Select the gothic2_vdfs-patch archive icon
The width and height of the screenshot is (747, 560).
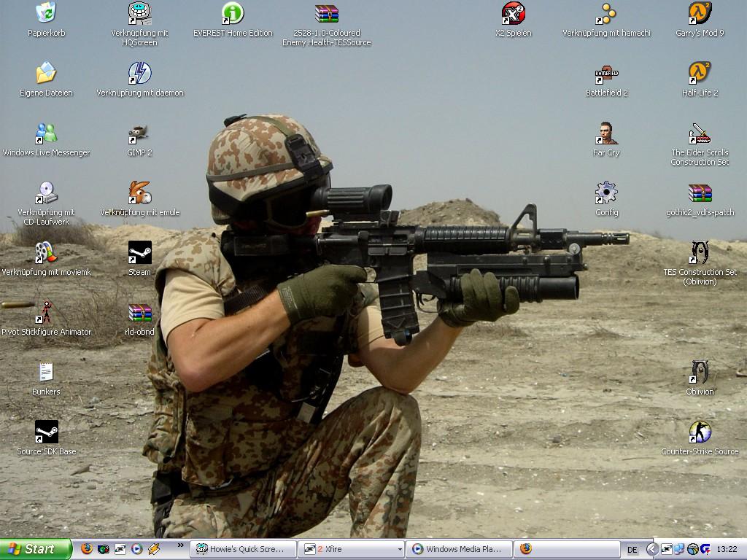pyautogui.click(x=700, y=192)
